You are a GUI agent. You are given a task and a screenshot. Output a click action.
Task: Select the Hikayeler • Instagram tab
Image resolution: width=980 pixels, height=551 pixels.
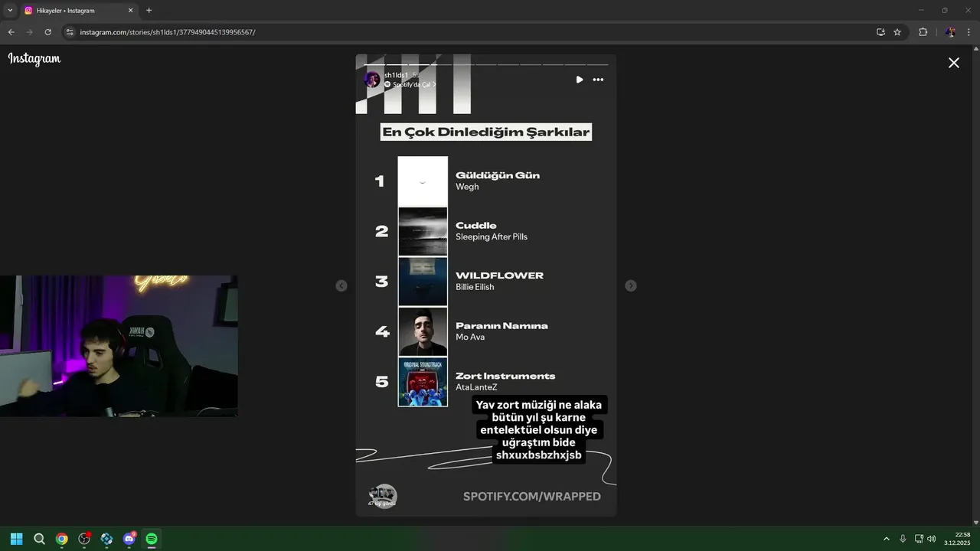[79, 11]
